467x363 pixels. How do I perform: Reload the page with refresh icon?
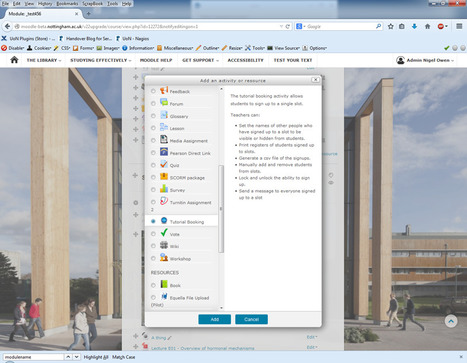click(287, 26)
